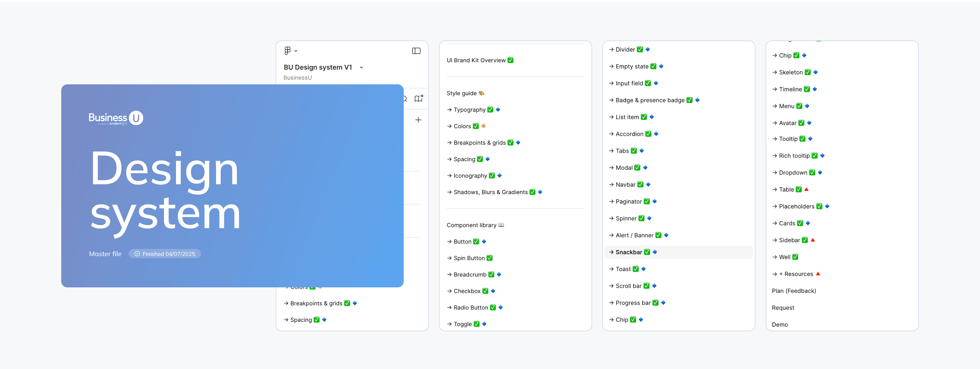Open the Request page

783,308
